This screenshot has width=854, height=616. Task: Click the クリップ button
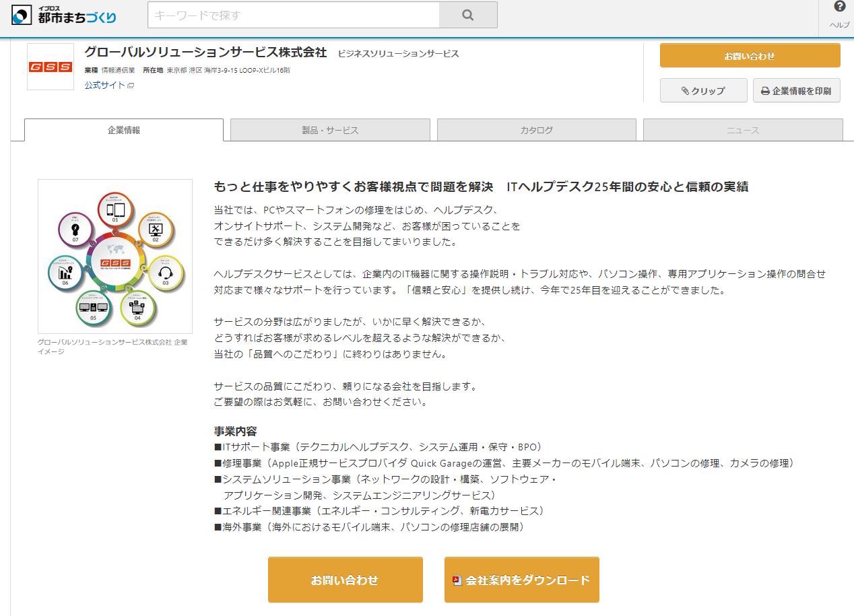(x=703, y=91)
